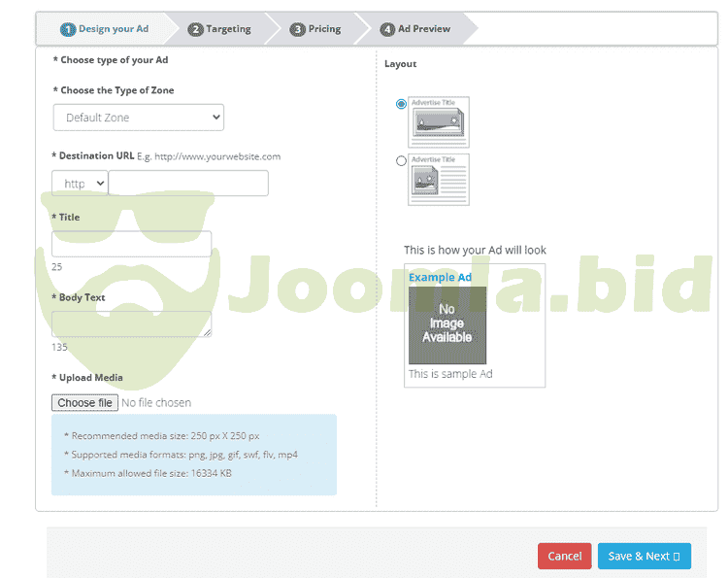
Task: Select the second layout radio button
Action: (402, 161)
